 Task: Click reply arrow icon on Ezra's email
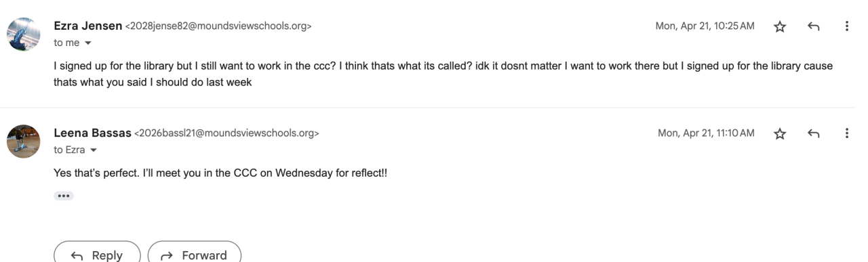pos(814,26)
